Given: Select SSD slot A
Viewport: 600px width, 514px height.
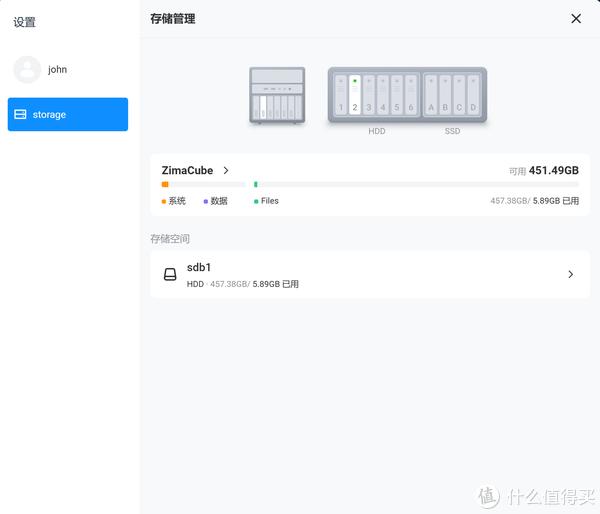Looking at the screenshot, I should 431,95.
